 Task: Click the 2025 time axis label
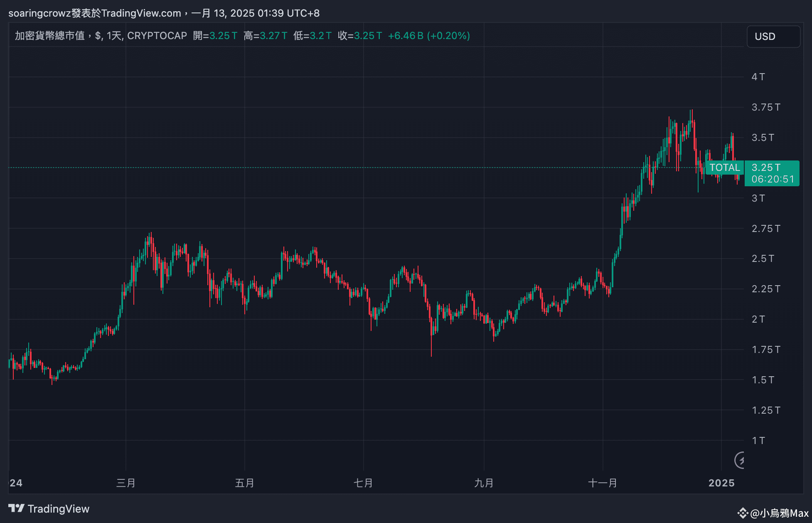tap(721, 483)
